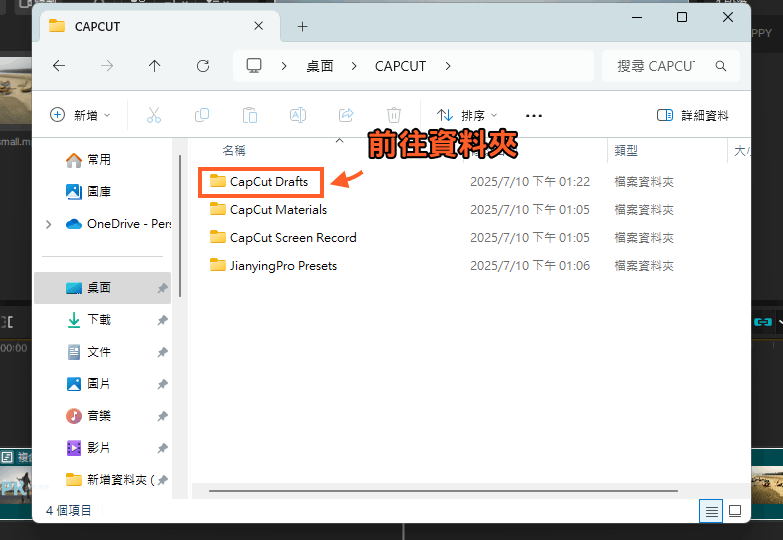Screen dimensions: 783x540
Task: Go up one folder level
Action: 155,66
